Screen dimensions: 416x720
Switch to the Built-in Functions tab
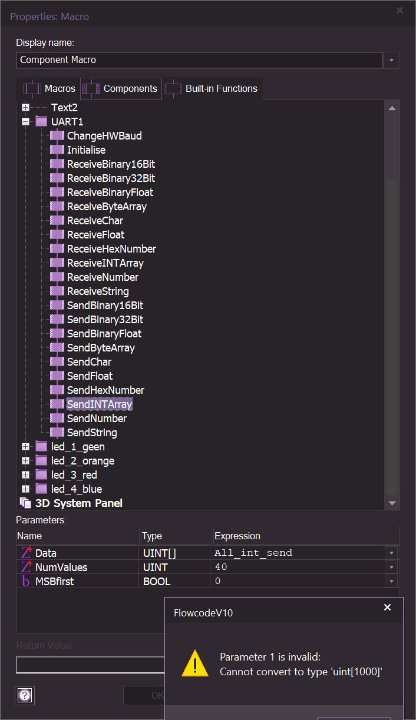(212, 89)
